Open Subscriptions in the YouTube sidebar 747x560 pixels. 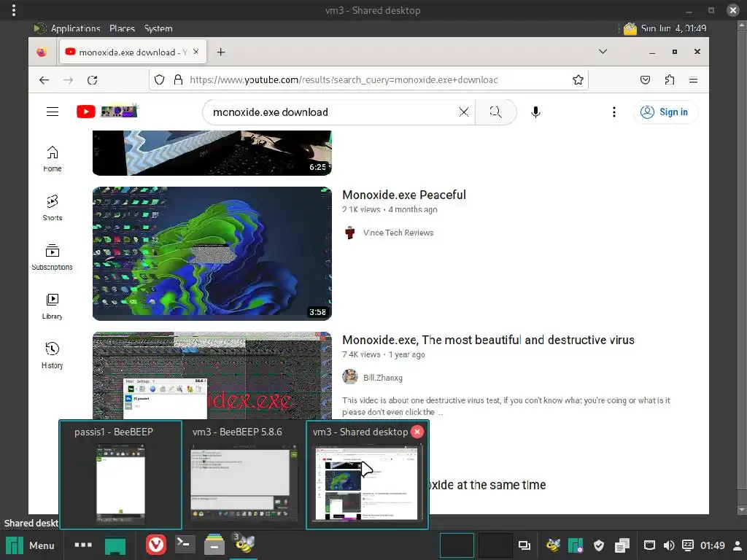[53, 257]
